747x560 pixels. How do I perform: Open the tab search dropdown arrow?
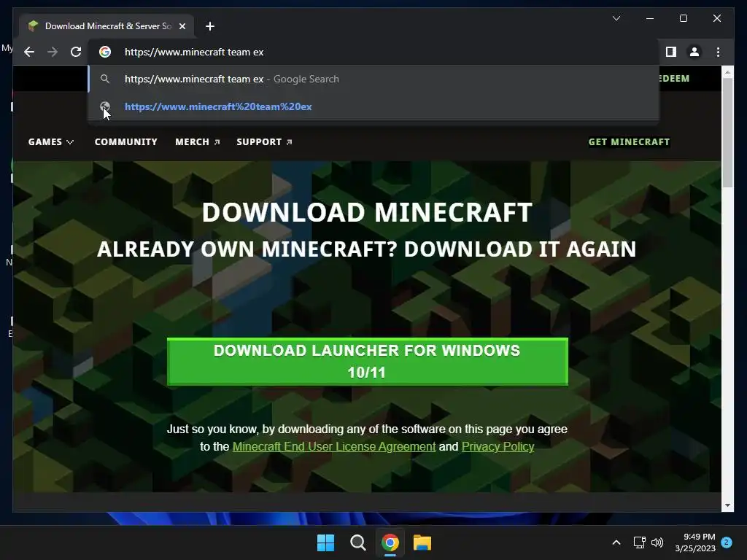[x=616, y=18]
